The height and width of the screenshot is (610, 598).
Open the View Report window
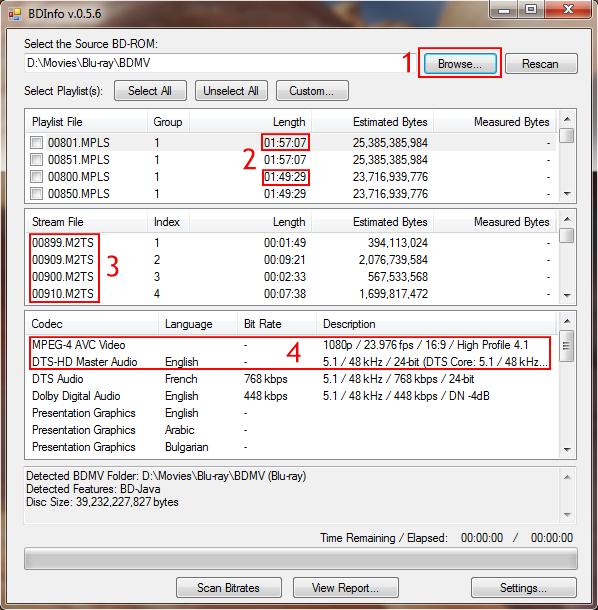pos(345,587)
